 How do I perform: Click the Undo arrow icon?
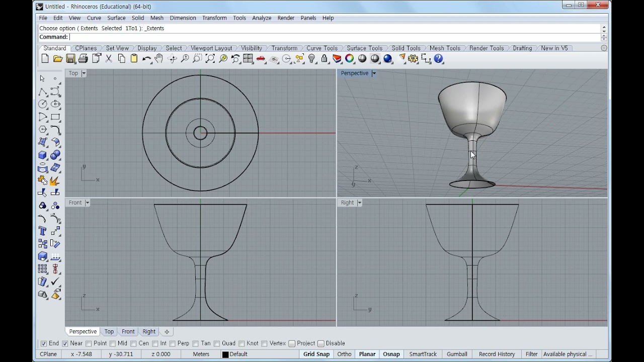(146, 59)
